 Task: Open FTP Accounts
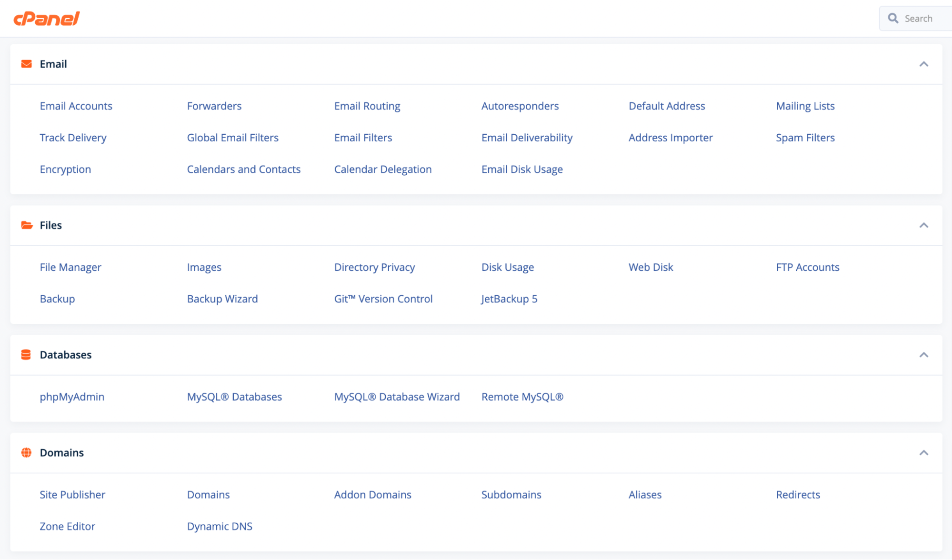pos(807,267)
